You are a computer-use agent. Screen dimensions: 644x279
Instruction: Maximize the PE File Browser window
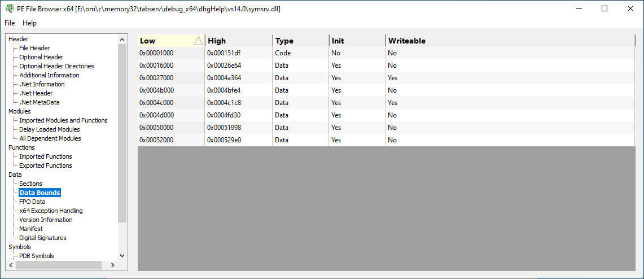(604, 8)
